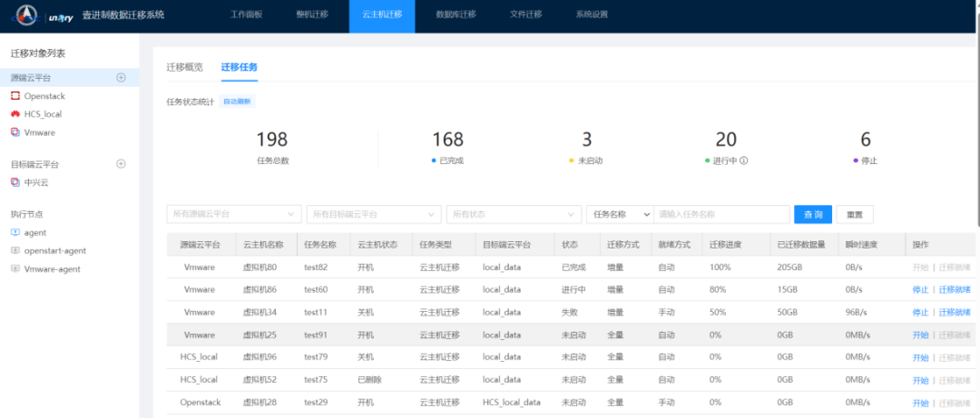Click the plus icon beside 源端云平台
980x418 pixels.
pos(121,78)
